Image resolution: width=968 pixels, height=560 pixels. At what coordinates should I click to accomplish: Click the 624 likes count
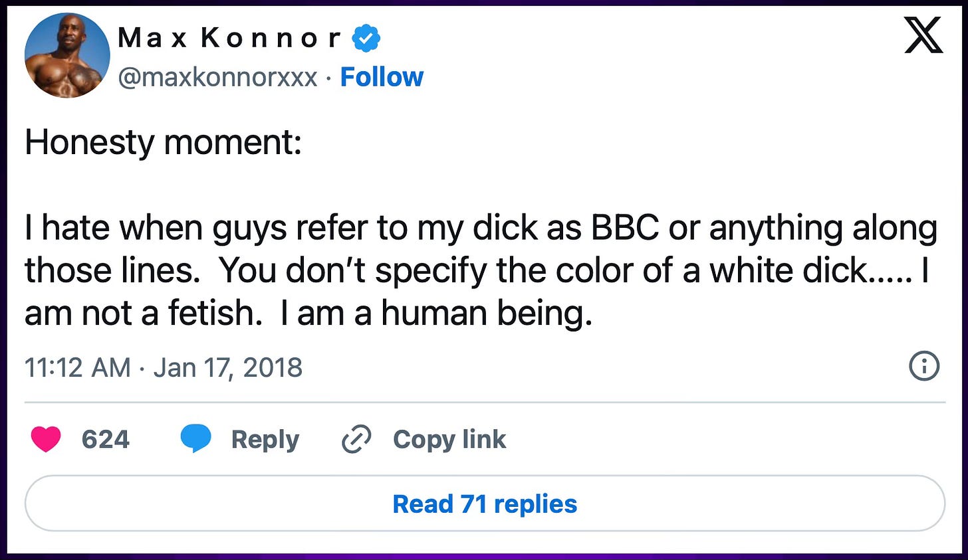tap(105, 440)
